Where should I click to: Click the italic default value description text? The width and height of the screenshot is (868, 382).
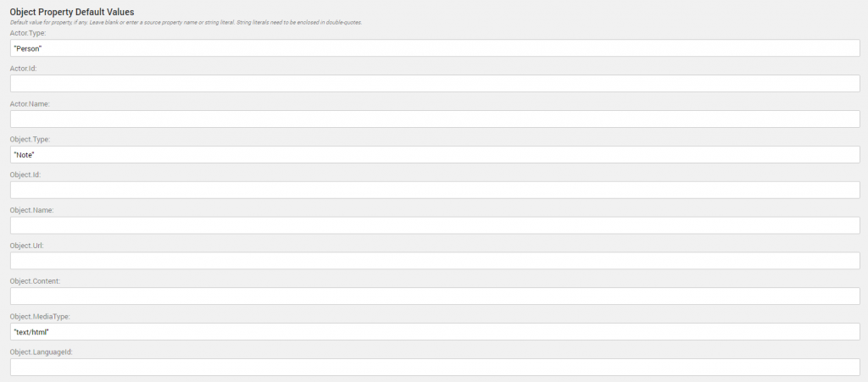(186, 22)
